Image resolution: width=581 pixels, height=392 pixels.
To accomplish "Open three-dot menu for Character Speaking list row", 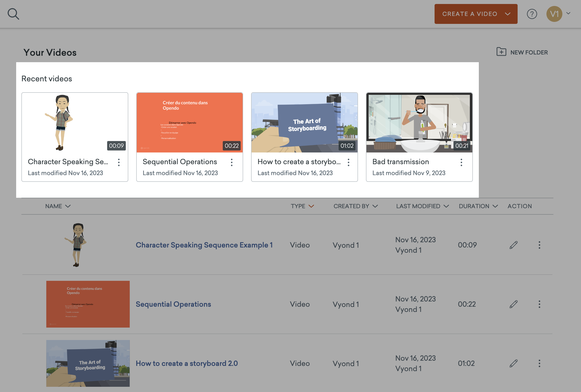I will [x=539, y=245].
